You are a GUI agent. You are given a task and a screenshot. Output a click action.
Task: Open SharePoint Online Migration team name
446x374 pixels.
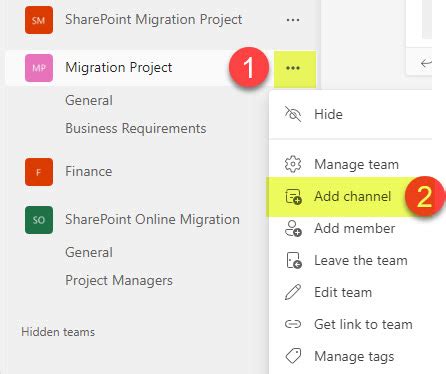coord(153,220)
